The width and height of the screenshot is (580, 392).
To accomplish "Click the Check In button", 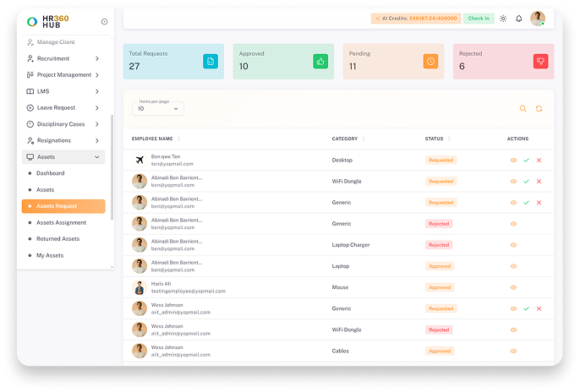I will (479, 19).
